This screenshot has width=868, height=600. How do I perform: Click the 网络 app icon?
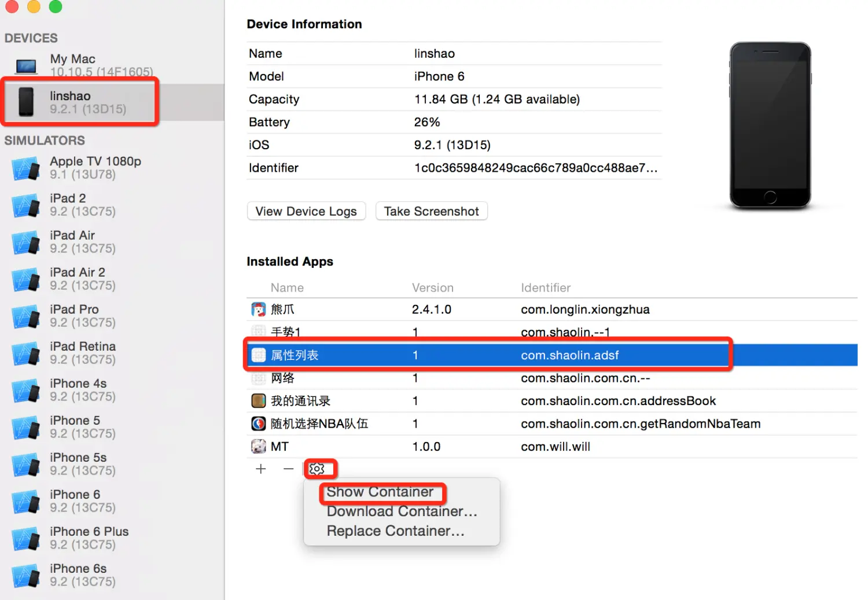coord(258,378)
